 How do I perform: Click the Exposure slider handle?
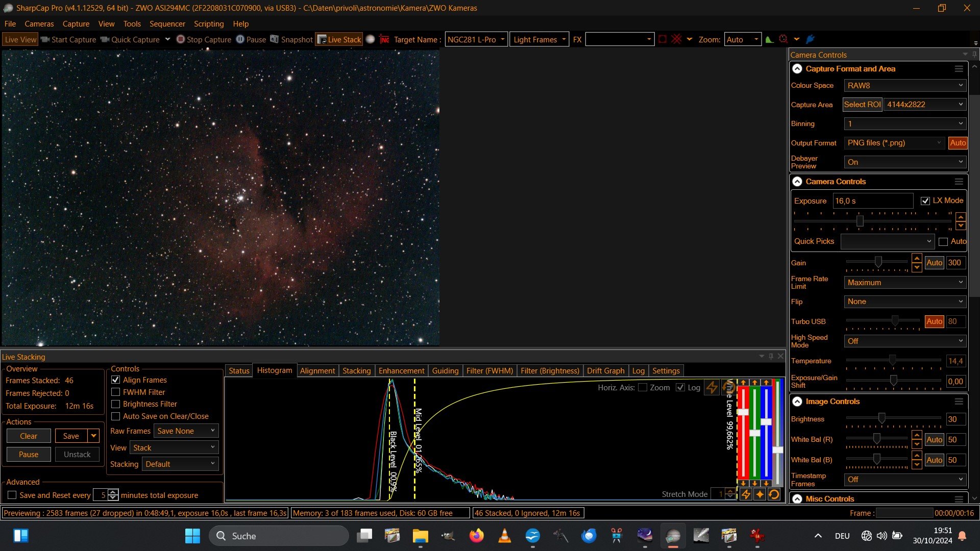point(860,221)
